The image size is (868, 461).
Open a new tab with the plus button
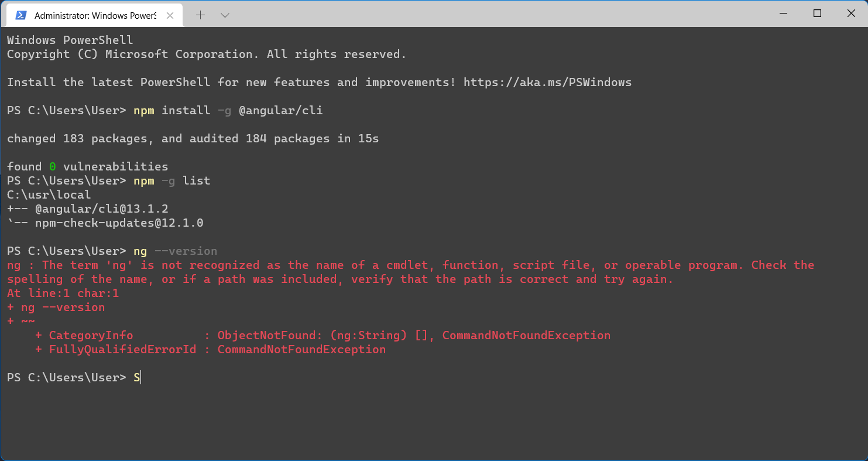click(x=200, y=15)
